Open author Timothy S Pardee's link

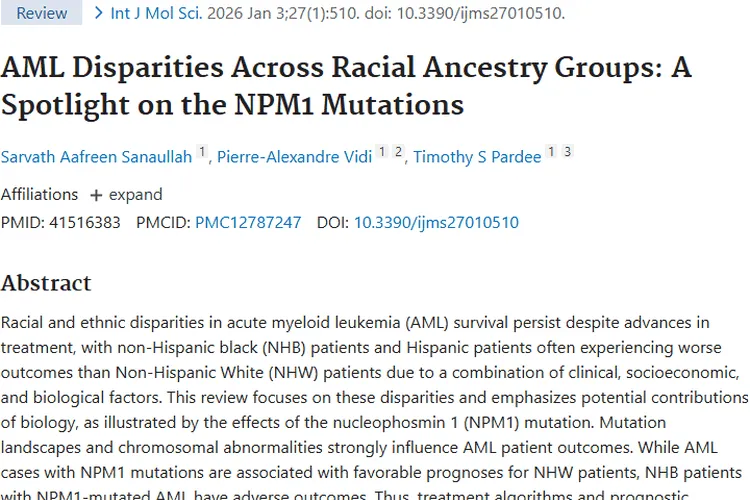tap(477, 157)
